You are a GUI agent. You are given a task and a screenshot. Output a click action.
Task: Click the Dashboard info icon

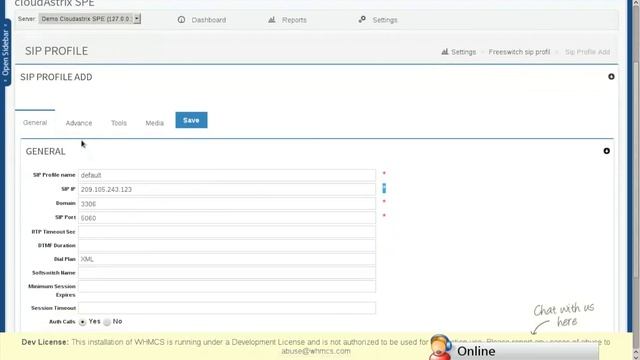181,20
